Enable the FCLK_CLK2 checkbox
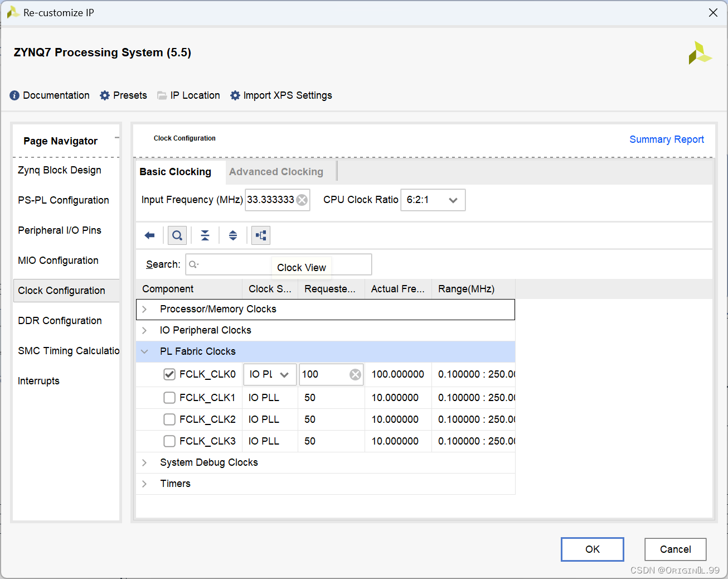Image resolution: width=728 pixels, height=579 pixels. tap(169, 419)
